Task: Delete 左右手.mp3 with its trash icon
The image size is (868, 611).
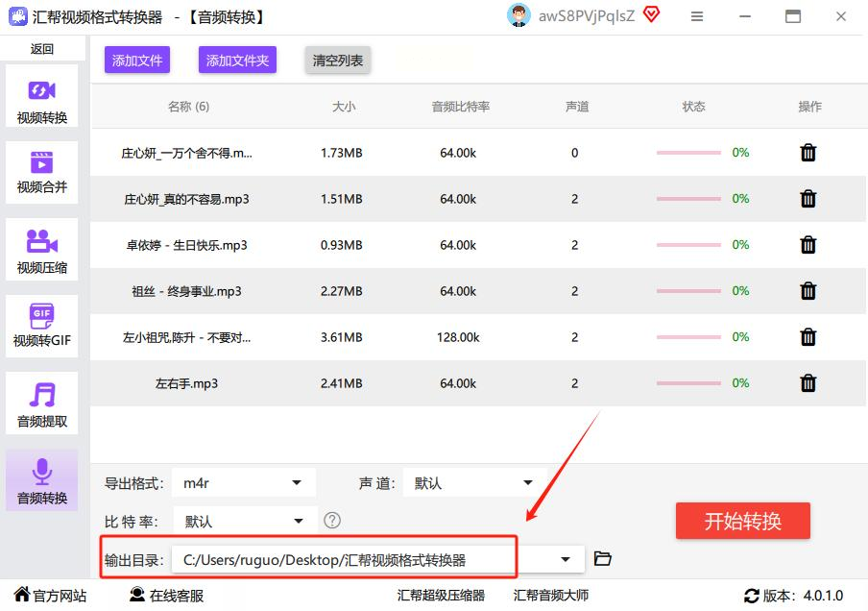Action: pos(808,383)
